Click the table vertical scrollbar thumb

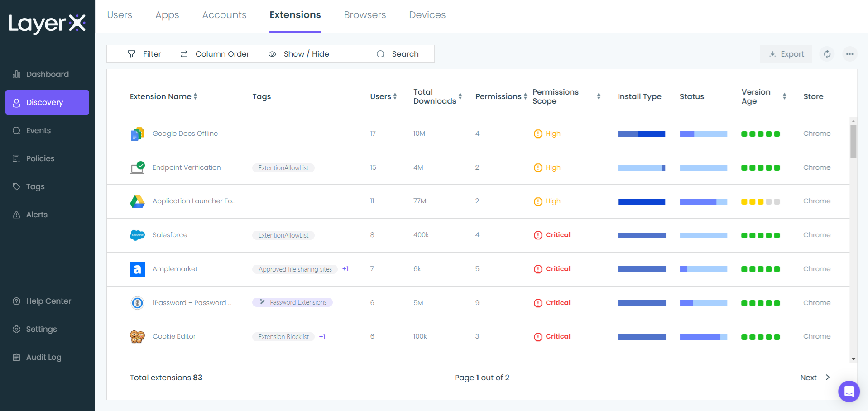854,142
